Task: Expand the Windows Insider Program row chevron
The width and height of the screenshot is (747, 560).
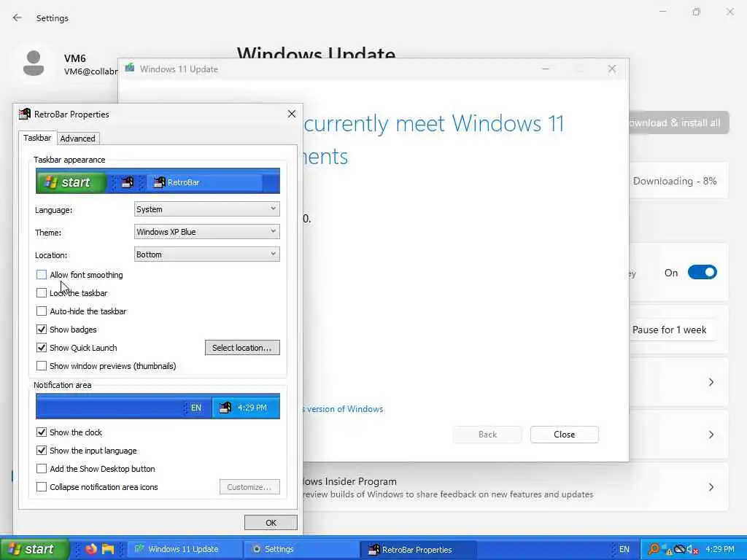Action: point(711,486)
